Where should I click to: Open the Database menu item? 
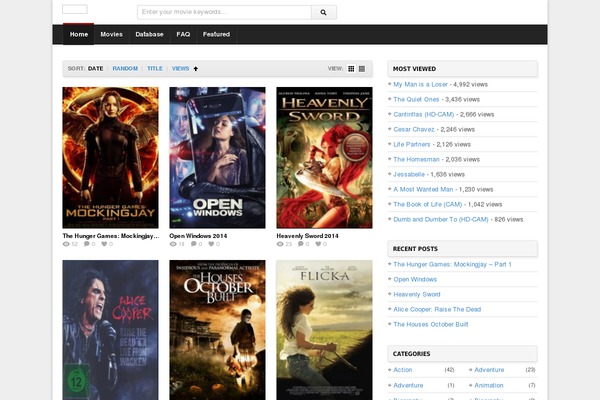click(x=149, y=34)
